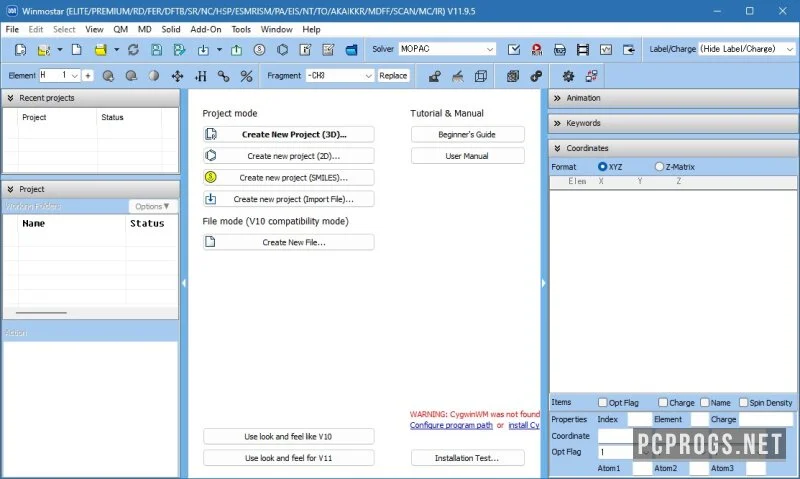Select the Z-Matrix format radio button

coord(659,166)
